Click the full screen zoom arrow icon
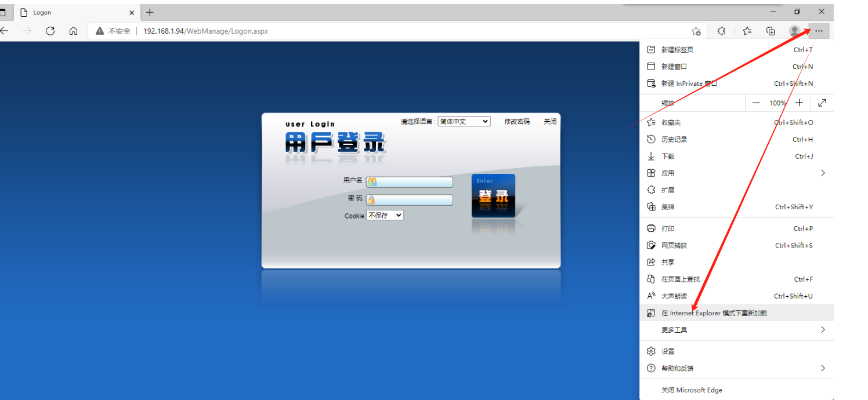Screen dimensions: 868x400 coord(822,103)
